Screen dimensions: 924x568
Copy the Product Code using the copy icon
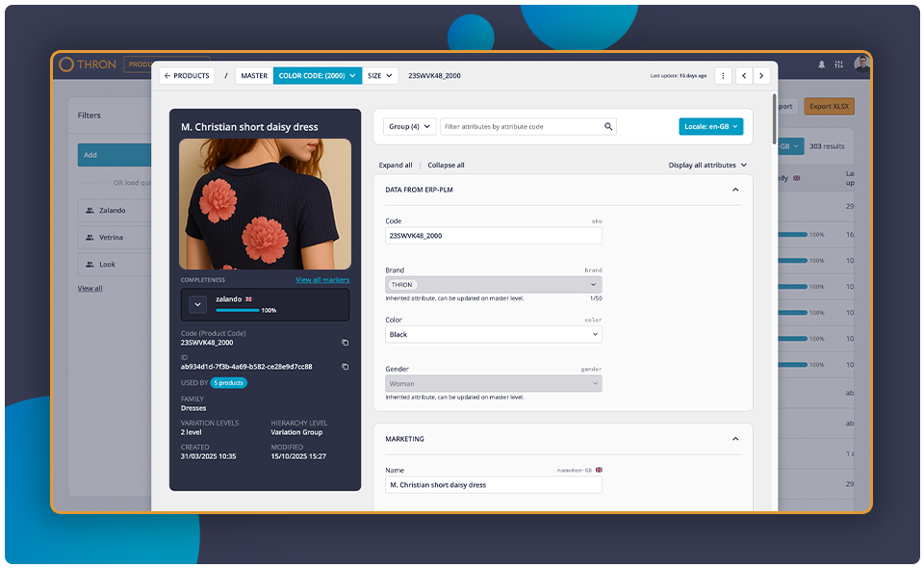[346, 342]
